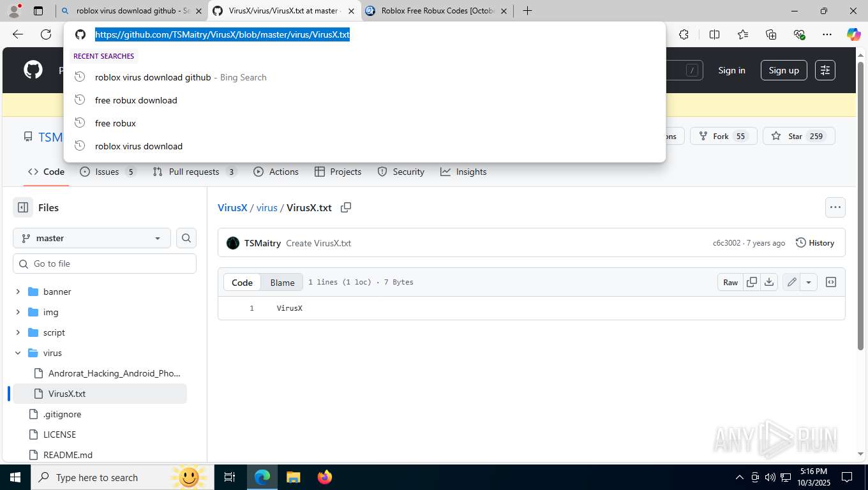Open the Copilot icon in Edge
This screenshot has width=868, height=490.
[x=853, y=34]
